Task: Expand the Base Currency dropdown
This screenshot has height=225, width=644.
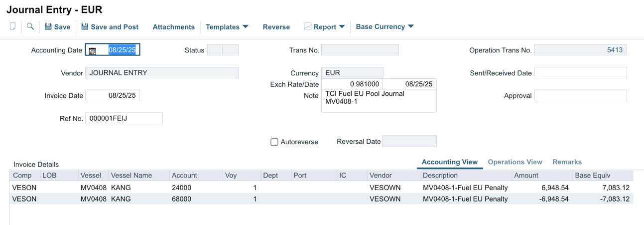Action: click(x=411, y=26)
